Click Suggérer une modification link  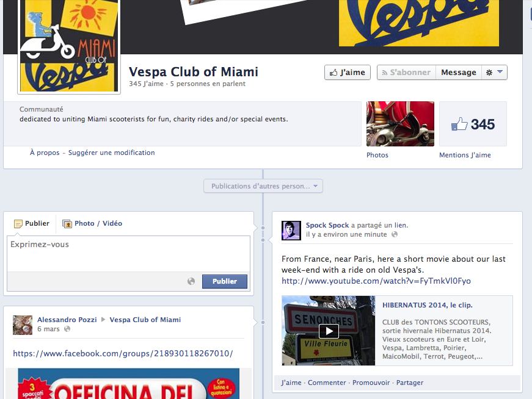(x=112, y=153)
